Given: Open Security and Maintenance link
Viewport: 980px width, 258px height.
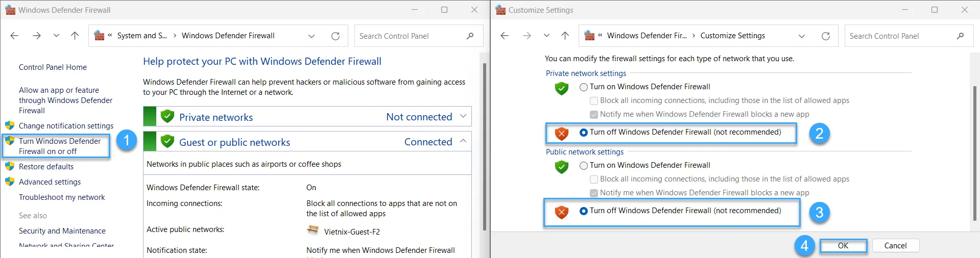Looking at the screenshot, I should coord(62,231).
